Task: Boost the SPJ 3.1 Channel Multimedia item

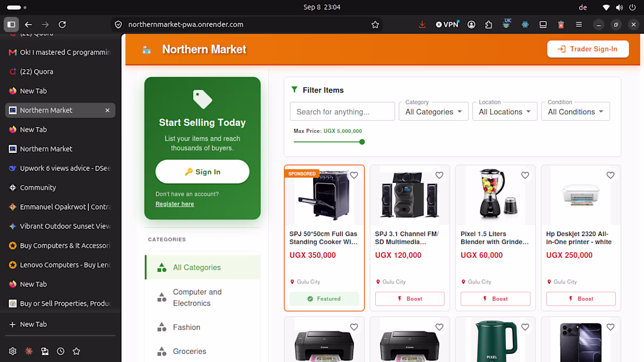Action: (410, 299)
